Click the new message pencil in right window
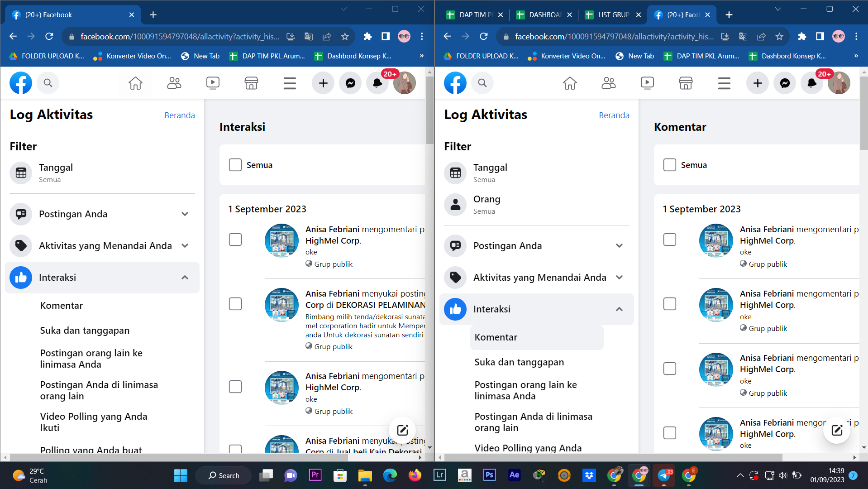Screen dimensions: 868x489 tap(837, 430)
